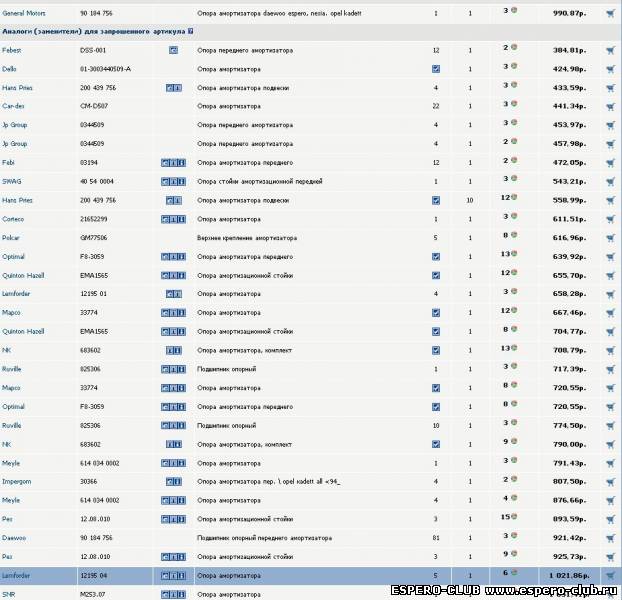Add Dello 424,98р item to cart
Image resolution: width=622 pixels, height=600 pixels.
pos(610,69)
